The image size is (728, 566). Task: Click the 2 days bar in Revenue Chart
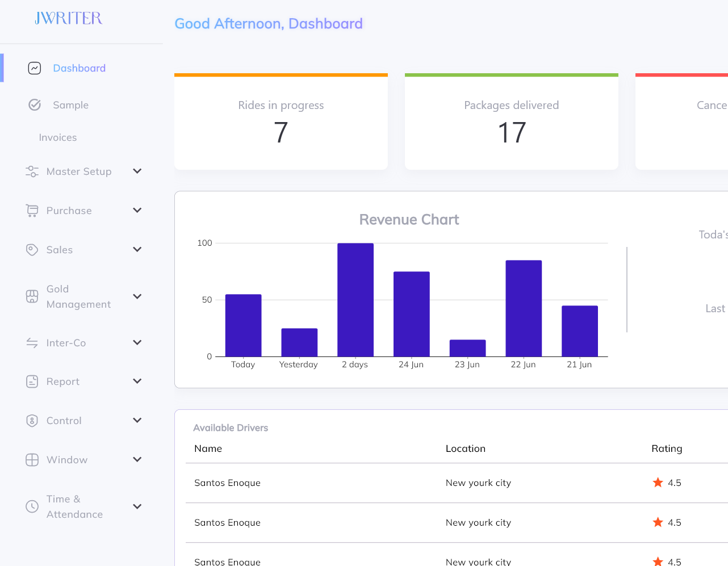pyautogui.click(x=355, y=300)
